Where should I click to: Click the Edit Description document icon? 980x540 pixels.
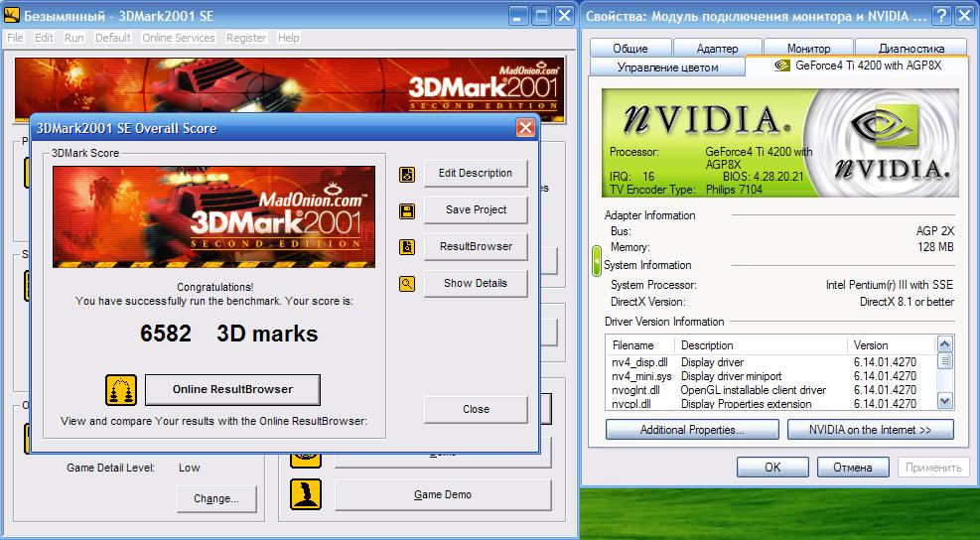pos(407,174)
